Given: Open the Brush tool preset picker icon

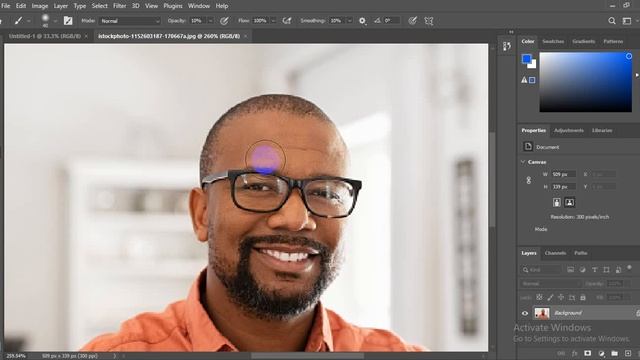Looking at the screenshot, I should [x=18, y=20].
